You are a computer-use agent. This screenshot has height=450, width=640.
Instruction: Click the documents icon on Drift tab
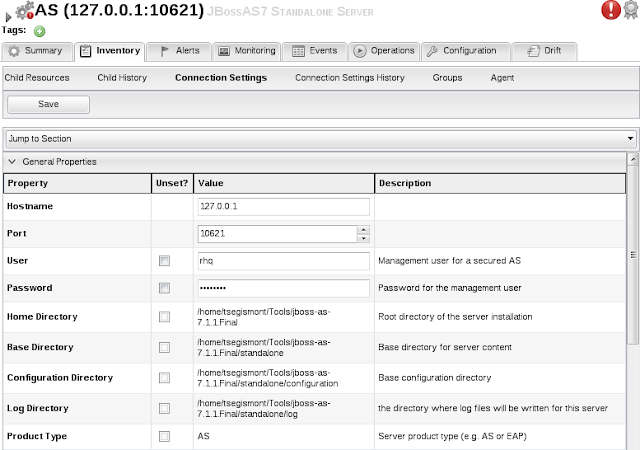click(533, 51)
